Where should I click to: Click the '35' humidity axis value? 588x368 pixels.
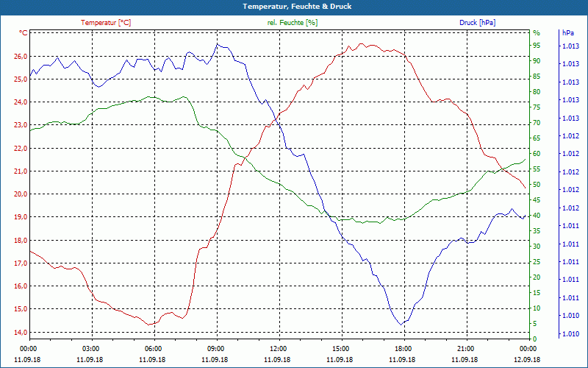point(537,231)
